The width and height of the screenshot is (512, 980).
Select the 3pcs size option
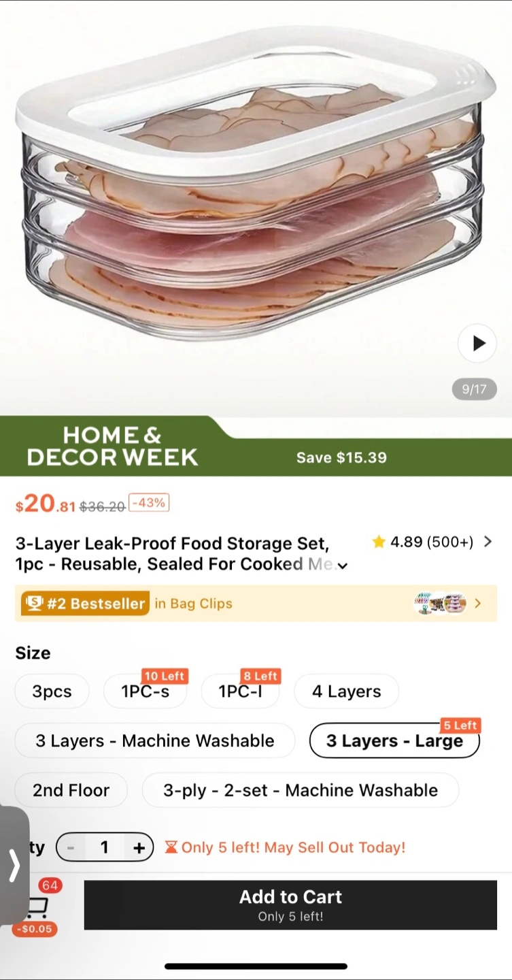(x=52, y=691)
